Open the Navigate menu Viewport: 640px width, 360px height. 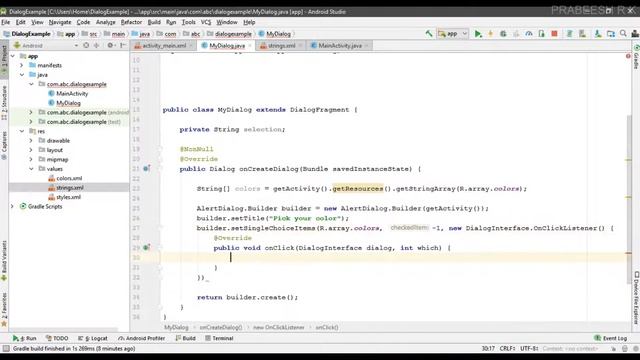pos(60,22)
